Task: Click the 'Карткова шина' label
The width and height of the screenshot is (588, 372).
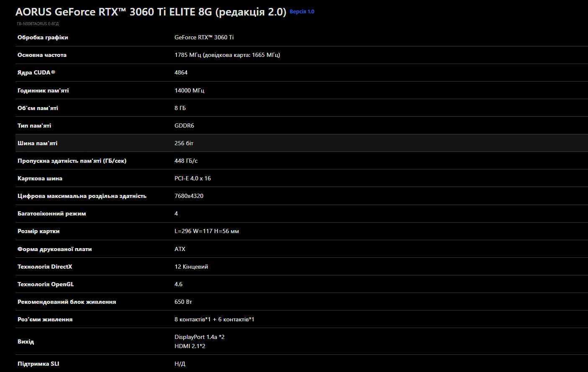Action: click(40, 178)
